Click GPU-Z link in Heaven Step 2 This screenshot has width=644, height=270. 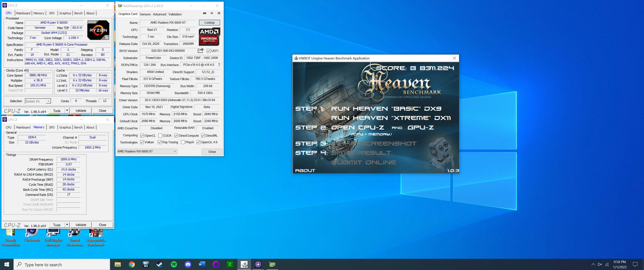[x=420, y=127]
